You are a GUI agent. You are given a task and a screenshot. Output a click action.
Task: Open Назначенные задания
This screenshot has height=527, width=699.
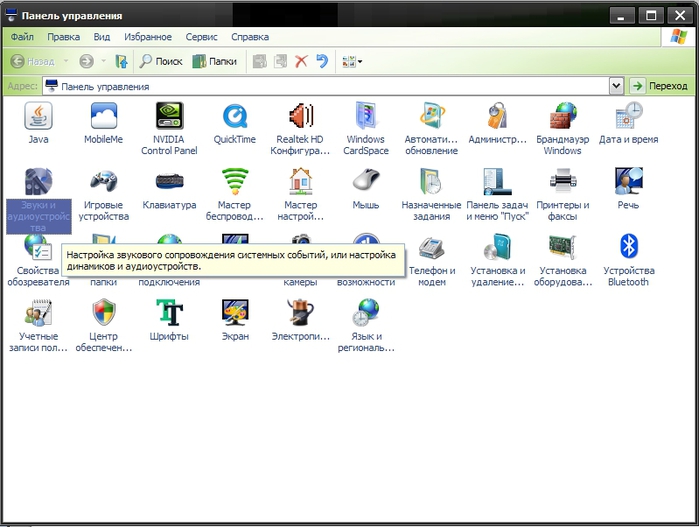tap(431, 194)
